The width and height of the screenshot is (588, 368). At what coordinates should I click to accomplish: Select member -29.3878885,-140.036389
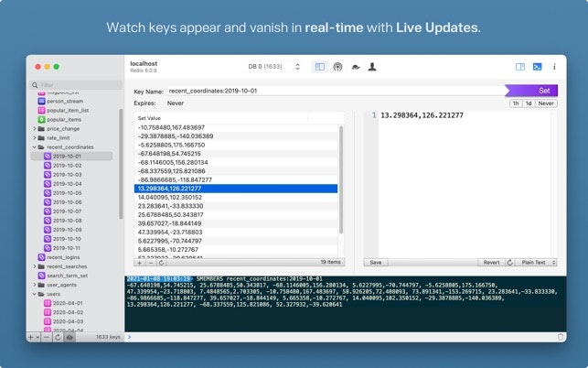coord(236,136)
